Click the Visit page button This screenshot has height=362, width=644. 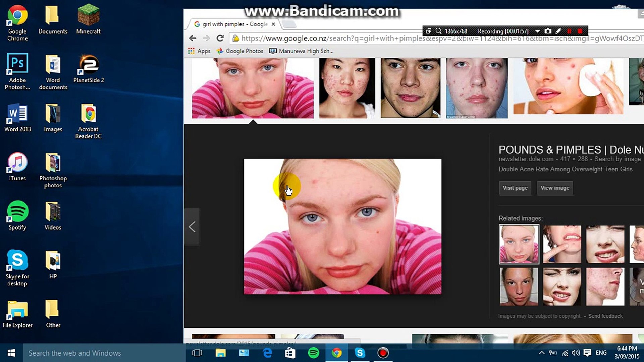(x=515, y=188)
